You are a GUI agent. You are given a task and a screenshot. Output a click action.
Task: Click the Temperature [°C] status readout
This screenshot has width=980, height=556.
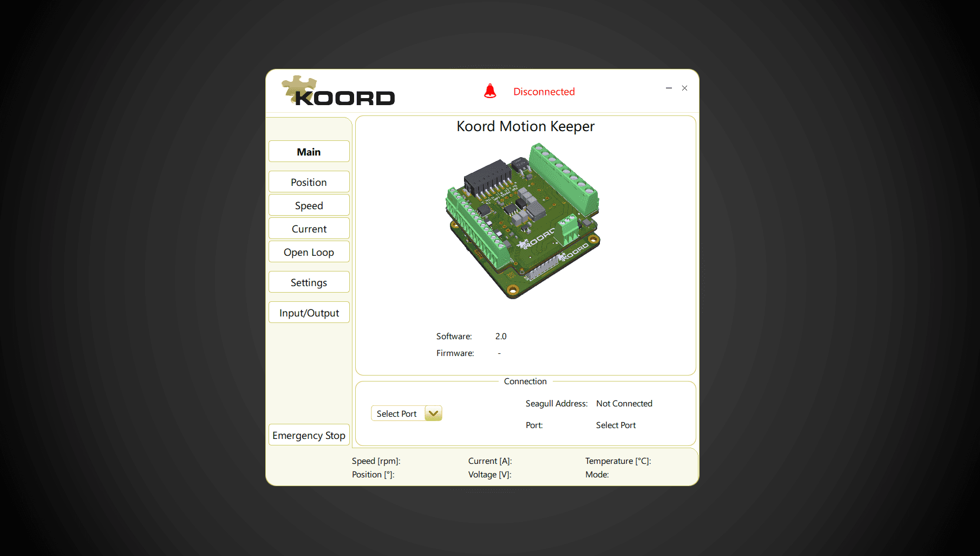point(618,461)
